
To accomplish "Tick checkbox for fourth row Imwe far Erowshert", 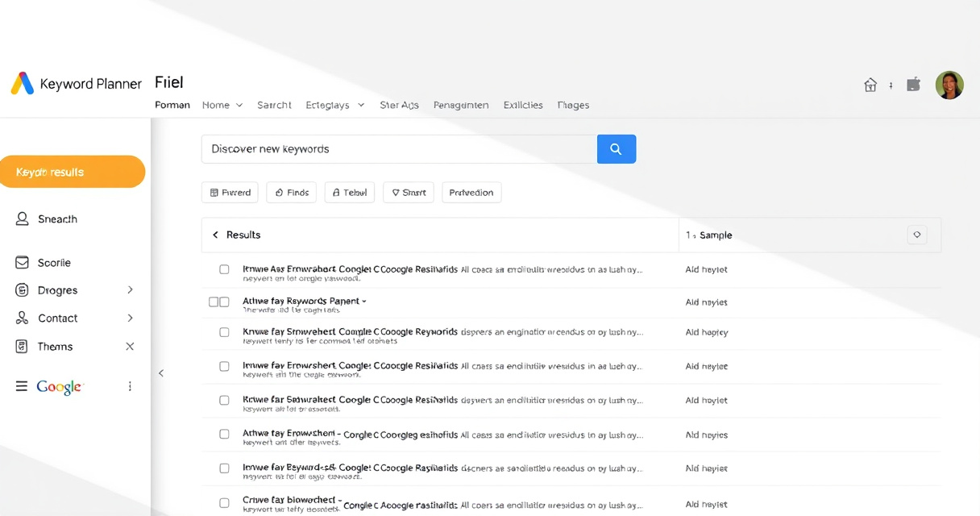I will coord(225,366).
